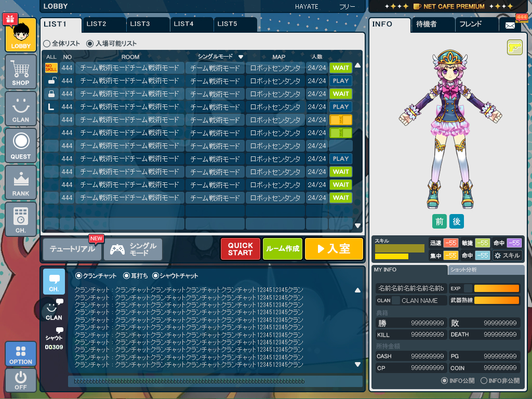Open the チュートリアル button
532x399 pixels.
72,249
